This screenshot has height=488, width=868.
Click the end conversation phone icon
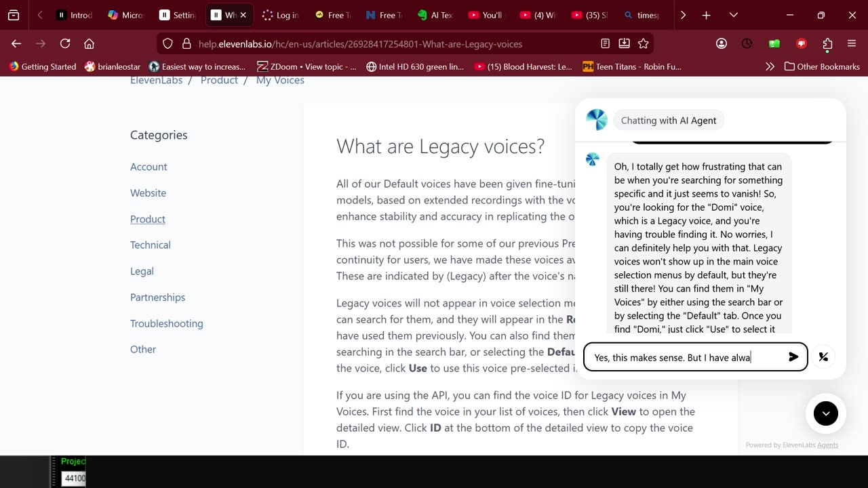click(x=823, y=357)
